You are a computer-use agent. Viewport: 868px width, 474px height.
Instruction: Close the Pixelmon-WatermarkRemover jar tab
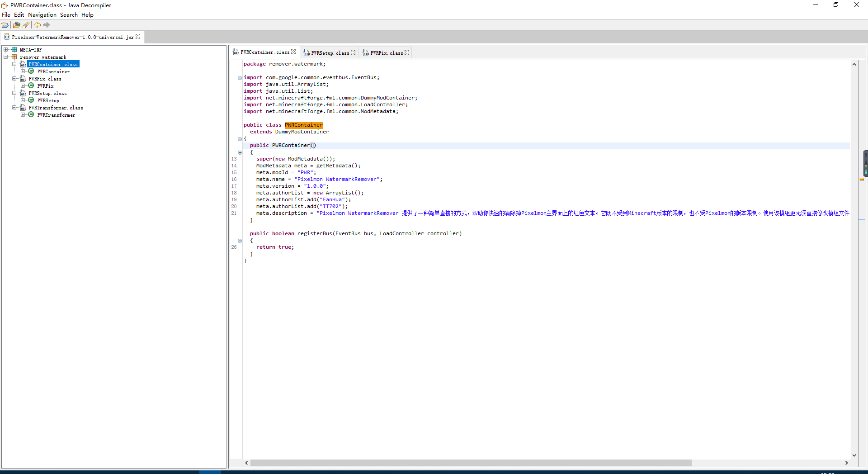138,37
